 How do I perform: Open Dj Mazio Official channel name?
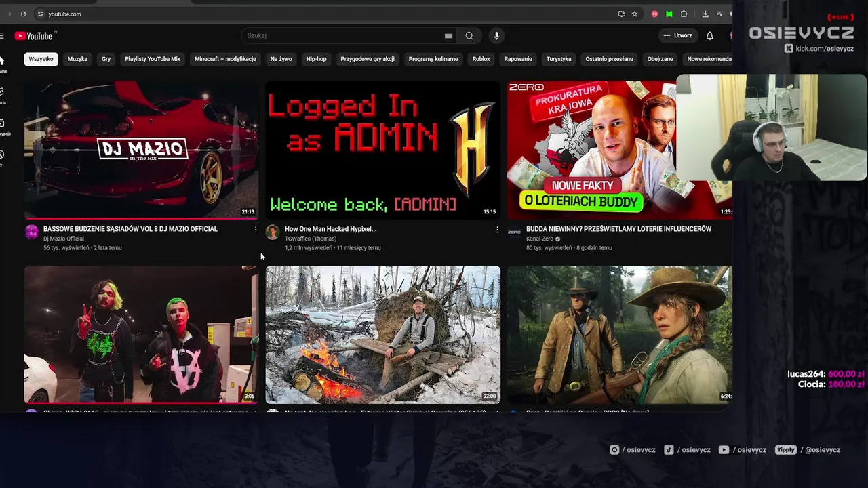click(x=64, y=239)
